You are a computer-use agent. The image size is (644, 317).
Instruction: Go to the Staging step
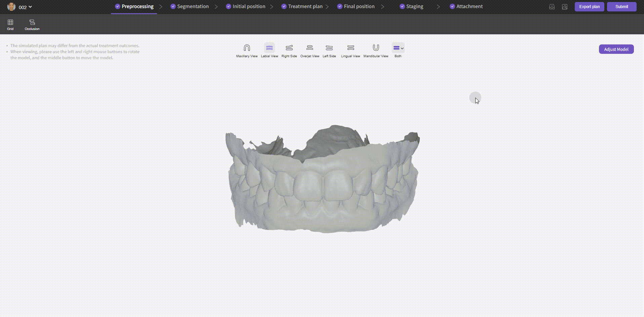[411, 6]
